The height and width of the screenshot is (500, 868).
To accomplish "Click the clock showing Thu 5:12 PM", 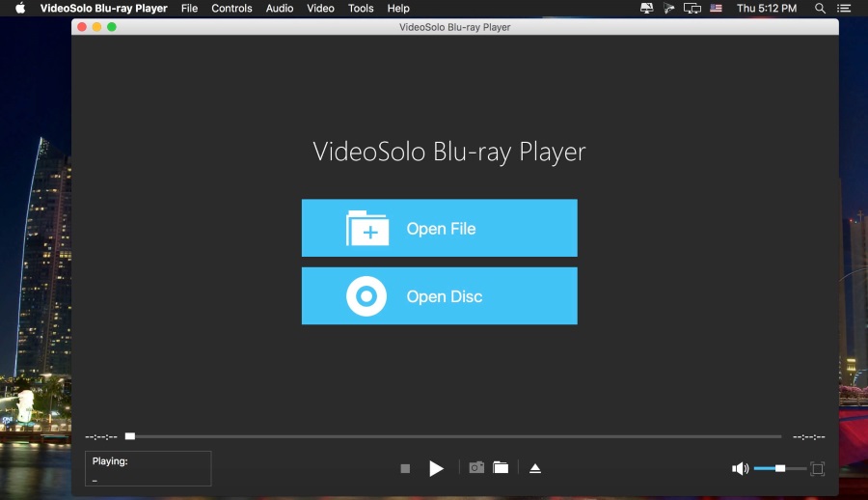I will coord(766,9).
